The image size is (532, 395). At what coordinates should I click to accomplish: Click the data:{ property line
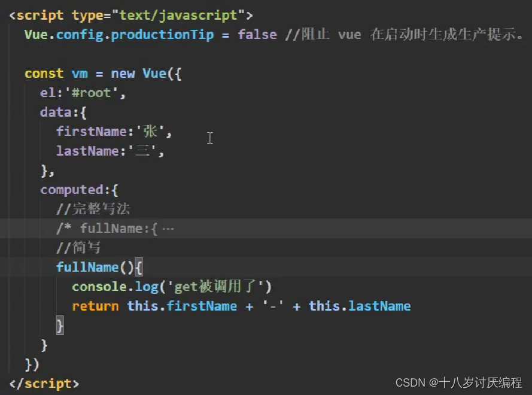pyautogui.click(x=63, y=113)
